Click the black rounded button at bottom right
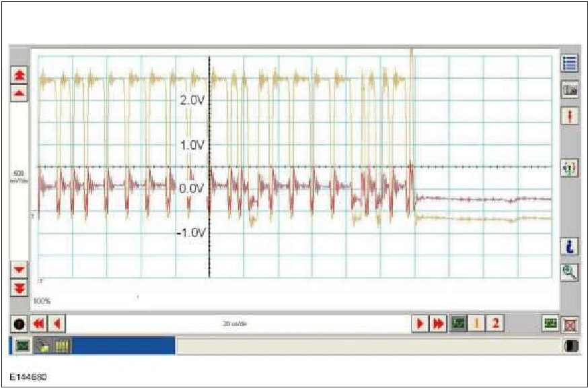 coord(571,346)
